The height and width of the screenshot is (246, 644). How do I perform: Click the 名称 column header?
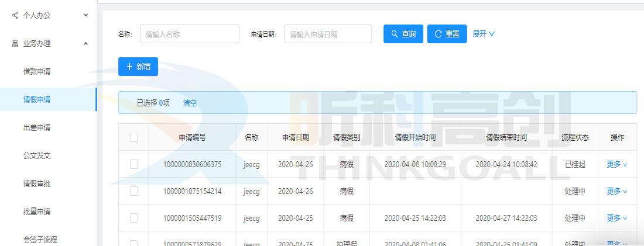point(251,138)
